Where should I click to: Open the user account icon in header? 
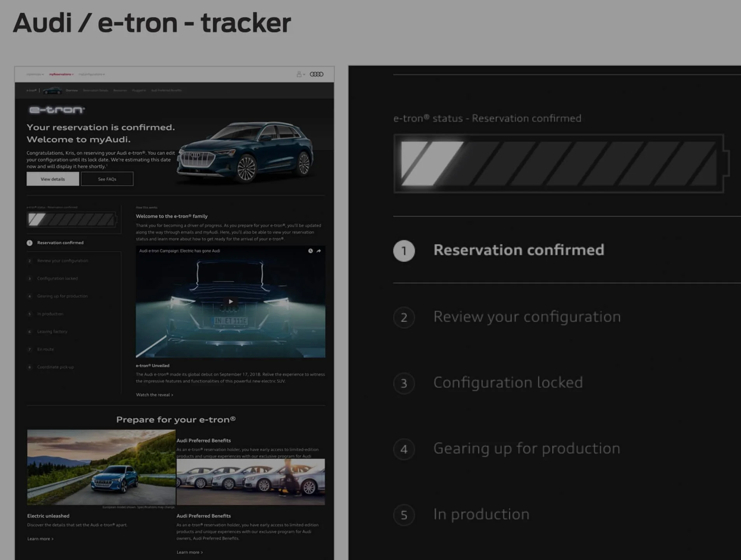[x=299, y=74]
